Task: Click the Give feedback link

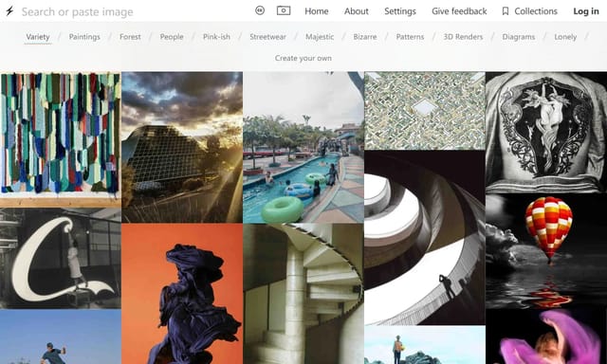Action: click(459, 11)
